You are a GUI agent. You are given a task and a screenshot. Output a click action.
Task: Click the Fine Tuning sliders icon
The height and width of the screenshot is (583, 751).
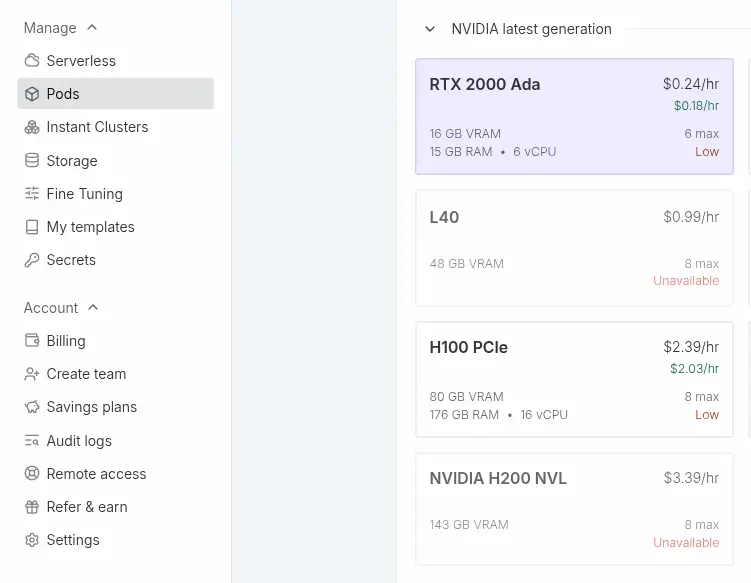point(32,194)
